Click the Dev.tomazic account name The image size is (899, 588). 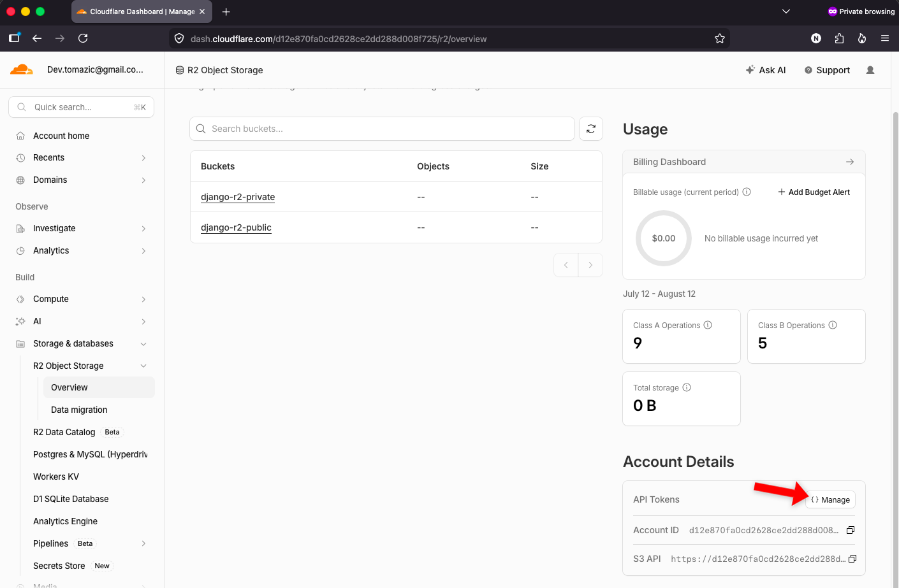point(95,69)
